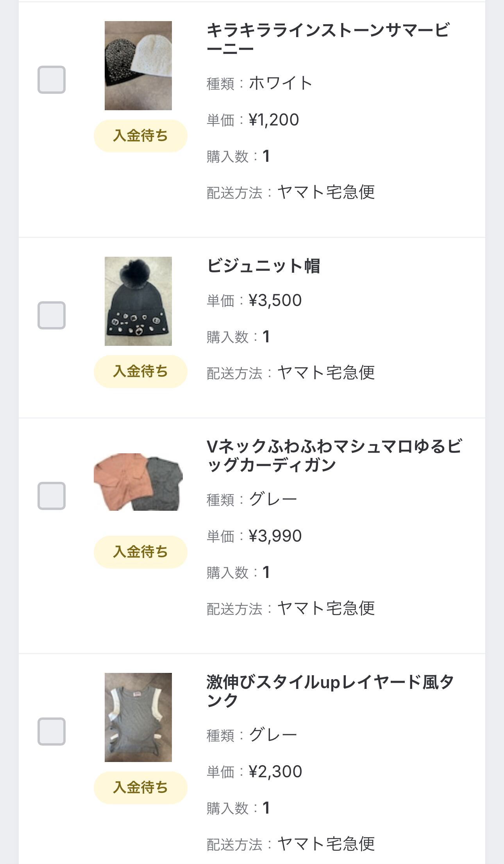Open the 激伸びスタイルupレイヤード風タンク title
The height and width of the screenshot is (864, 504).
pos(330,691)
